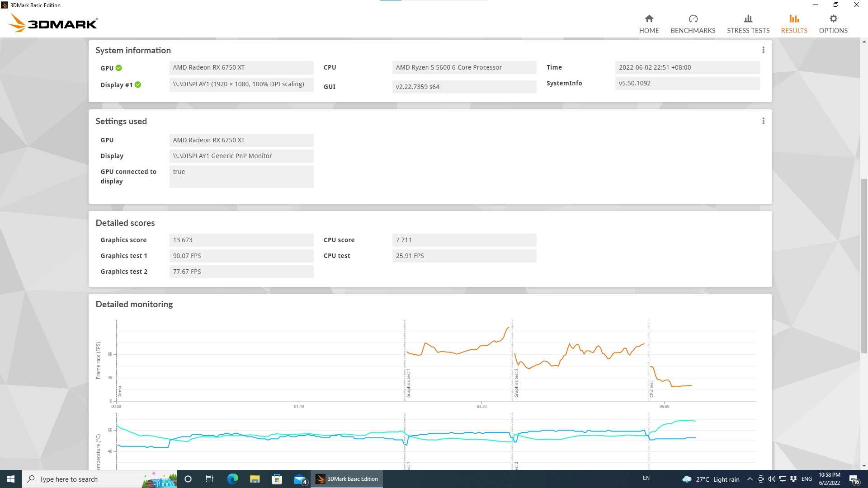Screen dimensions: 868x488
Task: Click the search highlights illustration in search box
Action: pos(159,479)
